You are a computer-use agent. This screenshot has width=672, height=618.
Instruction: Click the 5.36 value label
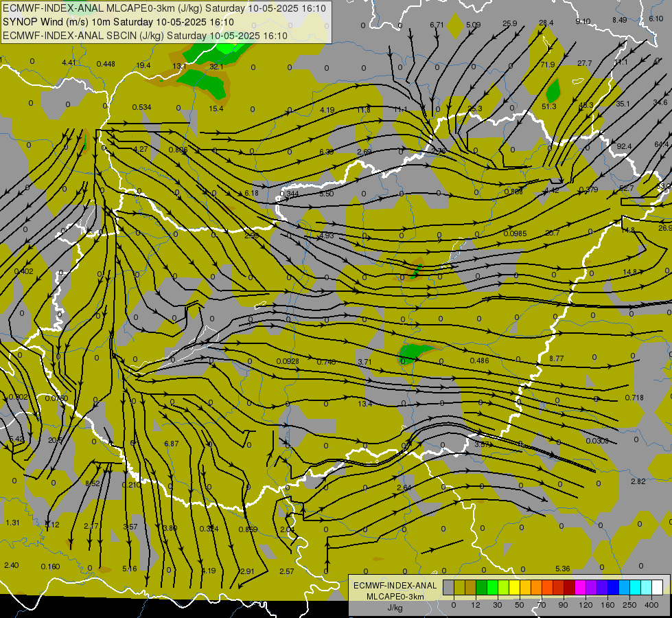(563, 569)
